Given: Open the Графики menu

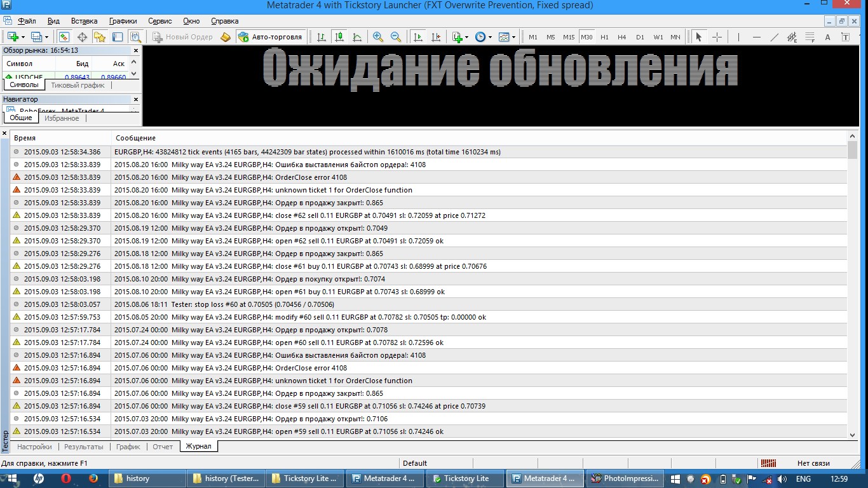Looking at the screenshot, I should pyautogui.click(x=123, y=21).
